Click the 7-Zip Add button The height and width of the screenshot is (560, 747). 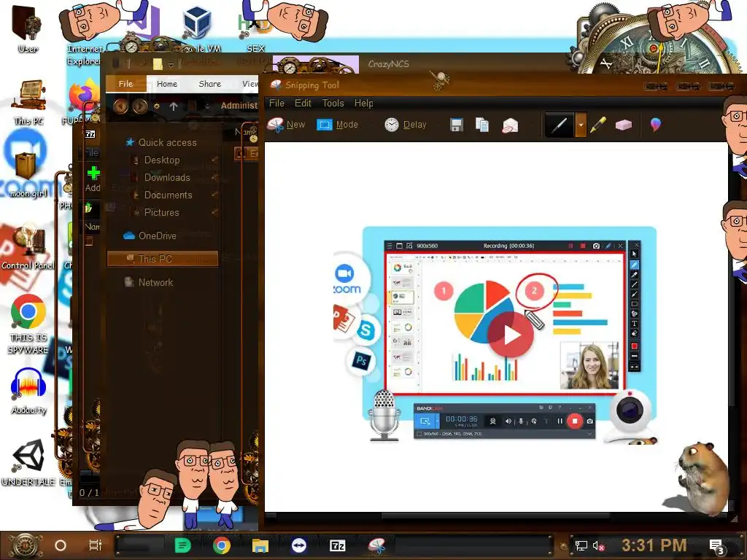point(93,179)
